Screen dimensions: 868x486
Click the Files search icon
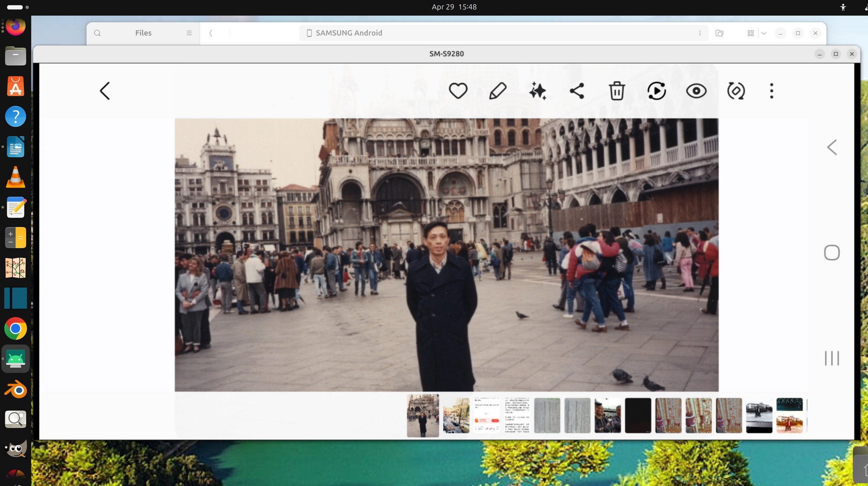click(97, 33)
